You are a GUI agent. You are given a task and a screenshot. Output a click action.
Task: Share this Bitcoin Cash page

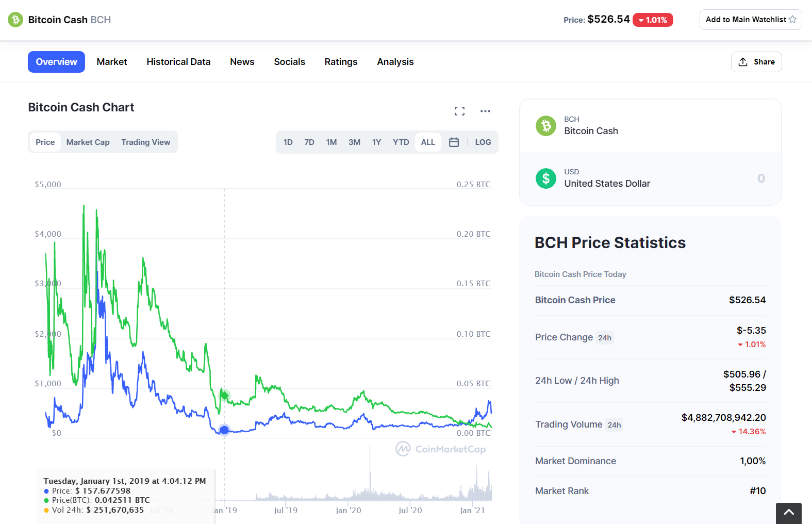[756, 62]
